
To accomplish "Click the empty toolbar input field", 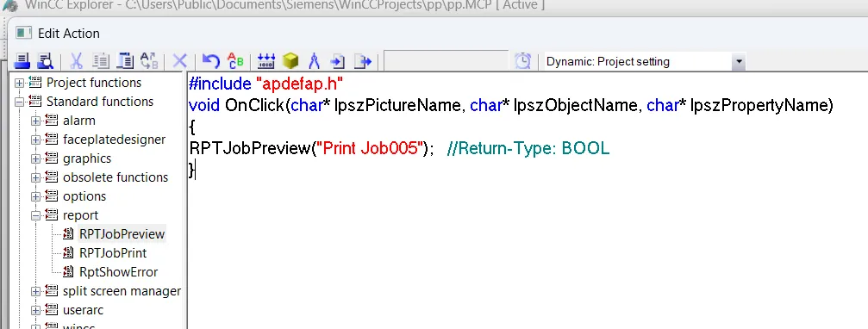I will 446,61.
